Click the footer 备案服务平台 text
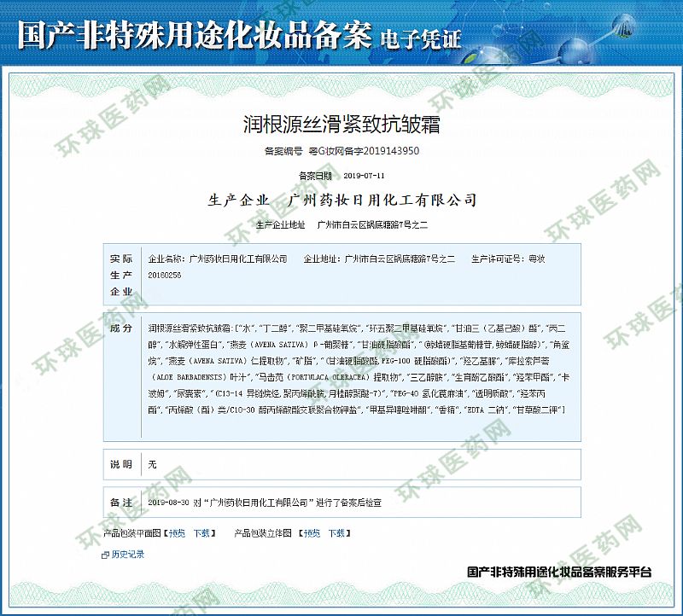683x616 pixels. (560, 572)
